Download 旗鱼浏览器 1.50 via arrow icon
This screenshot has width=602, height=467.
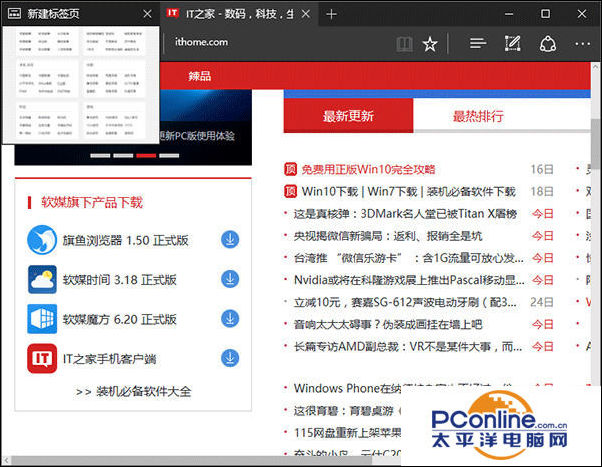pyautogui.click(x=230, y=240)
